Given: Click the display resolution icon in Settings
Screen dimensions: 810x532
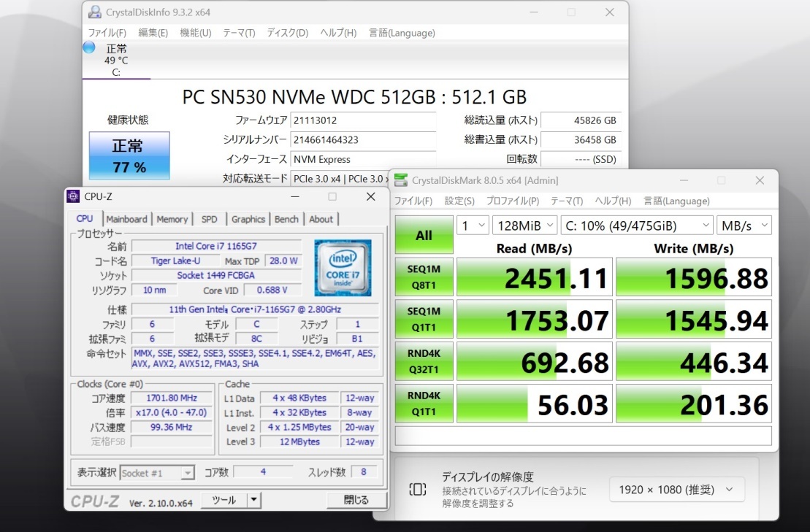Looking at the screenshot, I should click(x=417, y=489).
